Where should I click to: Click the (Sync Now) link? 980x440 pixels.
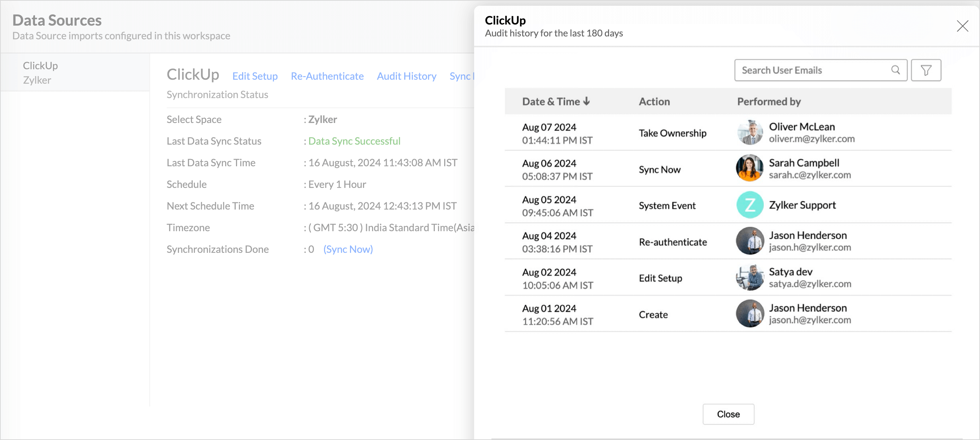coord(348,249)
